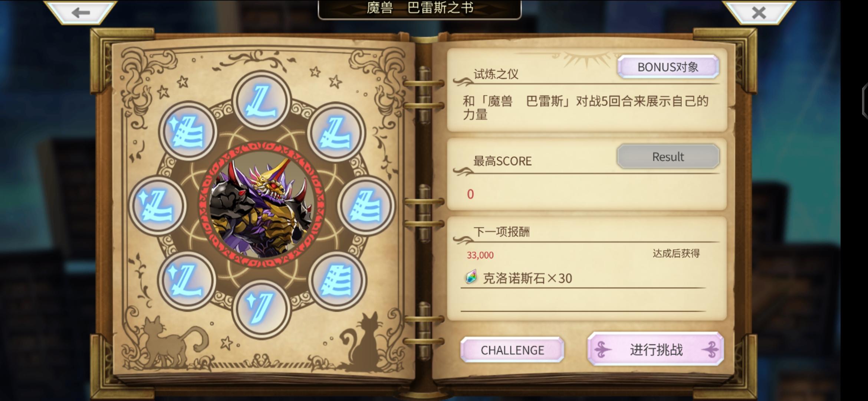
Task: Tap the highest score value 0
Action: (x=470, y=194)
